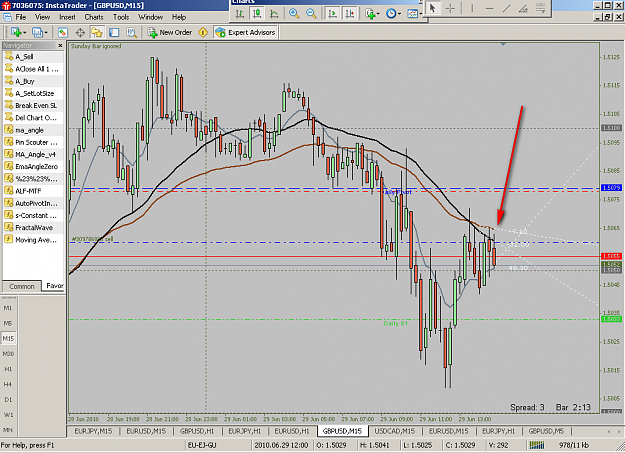625x453 pixels.
Task: Select the M30 timeframe button
Action: 8,354
